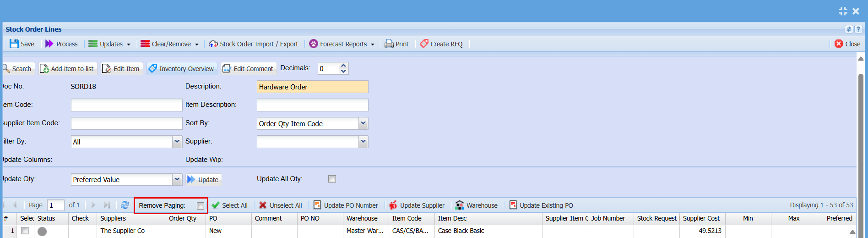868x238 pixels.
Task: Expand the Sort By dropdown
Action: pos(363,123)
